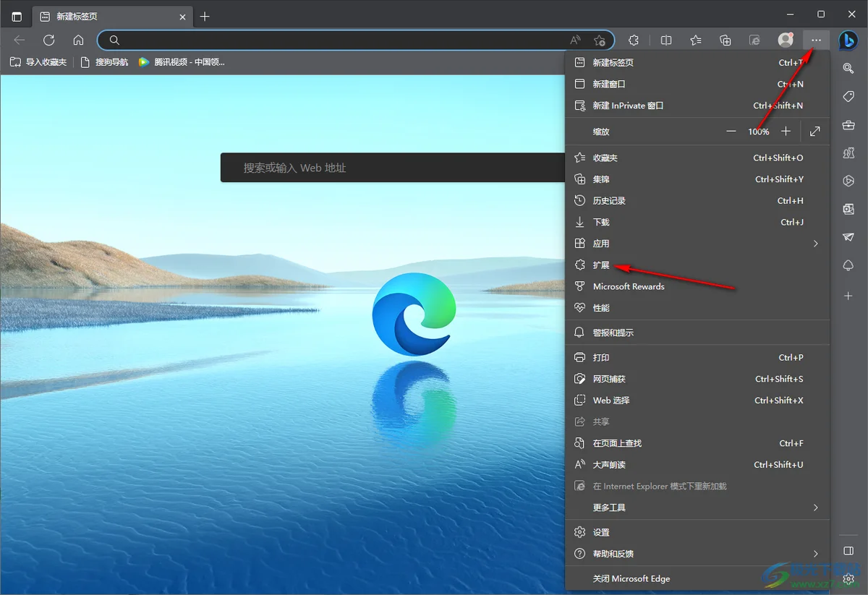Open 集锦 from the menu
Screen dimensions: 868x595
(x=697, y=179)
